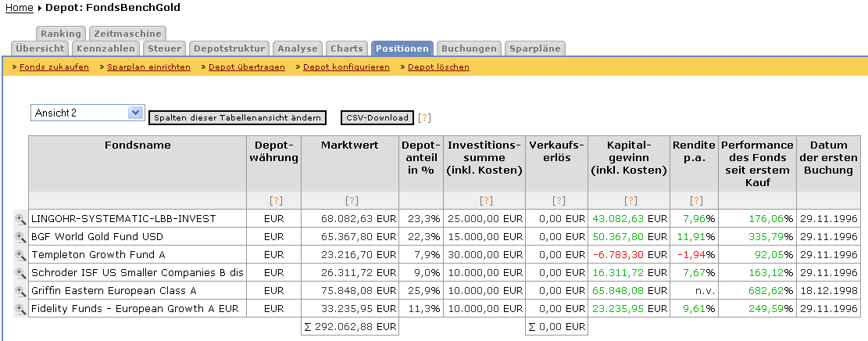Viewport: 868px width, 341px height.
Task: Switch to the Sparpläne tab
Action: 535,48
